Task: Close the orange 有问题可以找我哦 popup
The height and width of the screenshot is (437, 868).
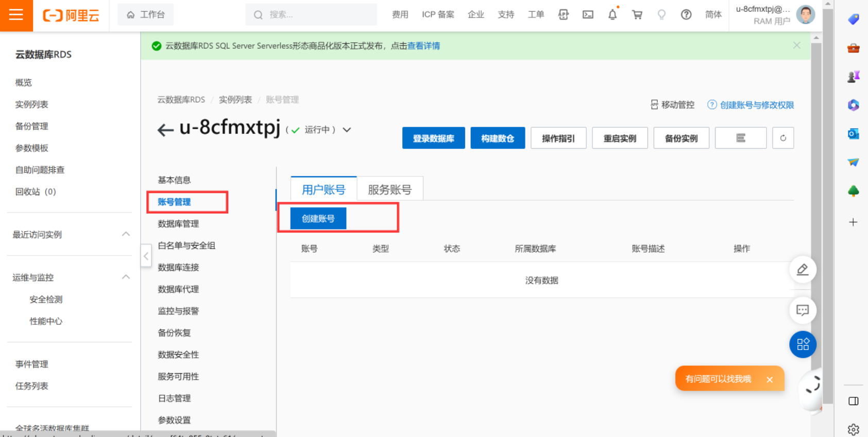Action: 770,379
